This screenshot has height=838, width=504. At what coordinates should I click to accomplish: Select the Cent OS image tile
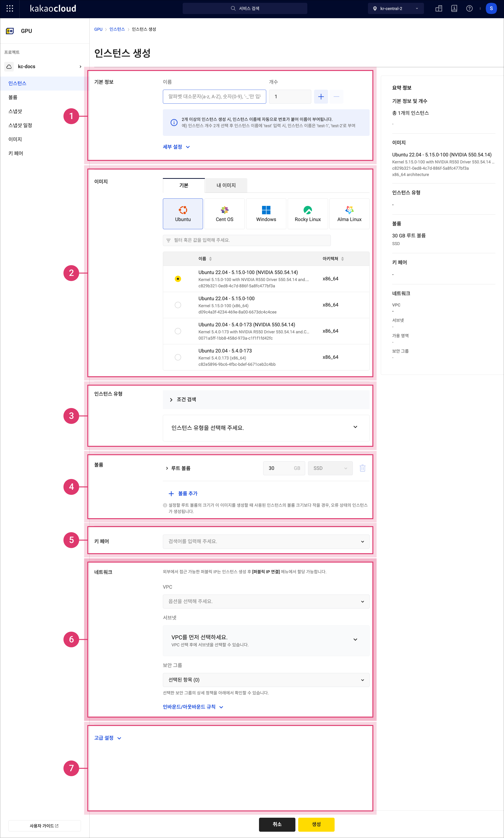(224, 214)
